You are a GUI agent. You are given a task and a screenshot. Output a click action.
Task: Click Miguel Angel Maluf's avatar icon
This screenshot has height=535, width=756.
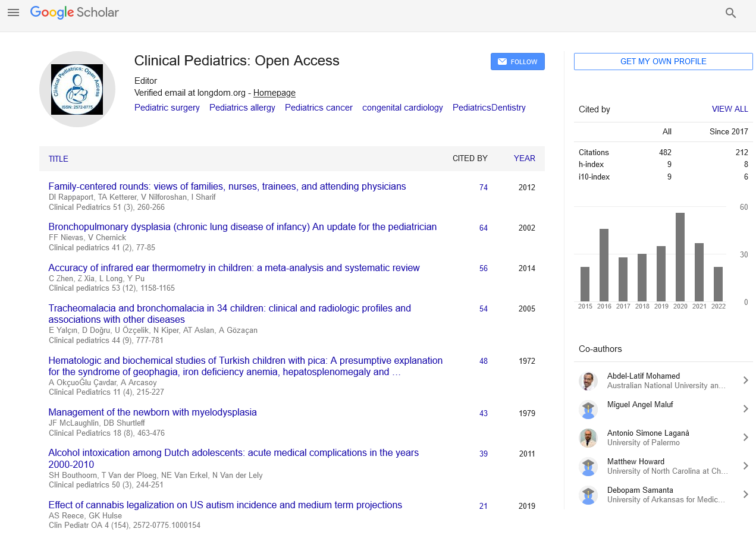tap(588, 410)
